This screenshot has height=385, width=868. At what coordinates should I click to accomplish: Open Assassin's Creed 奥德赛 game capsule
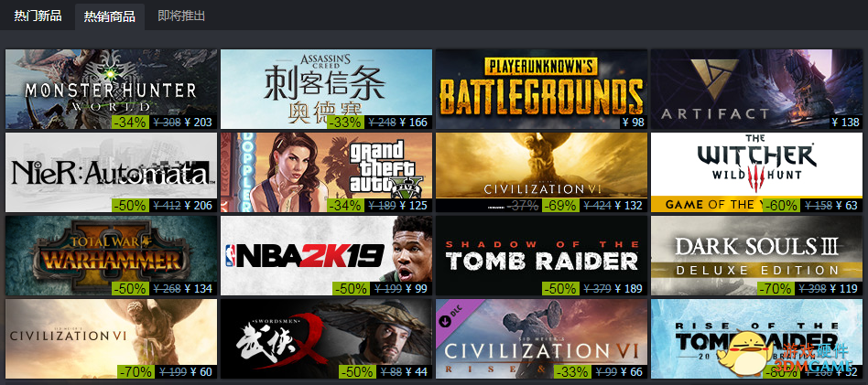(x=327, y=89)
